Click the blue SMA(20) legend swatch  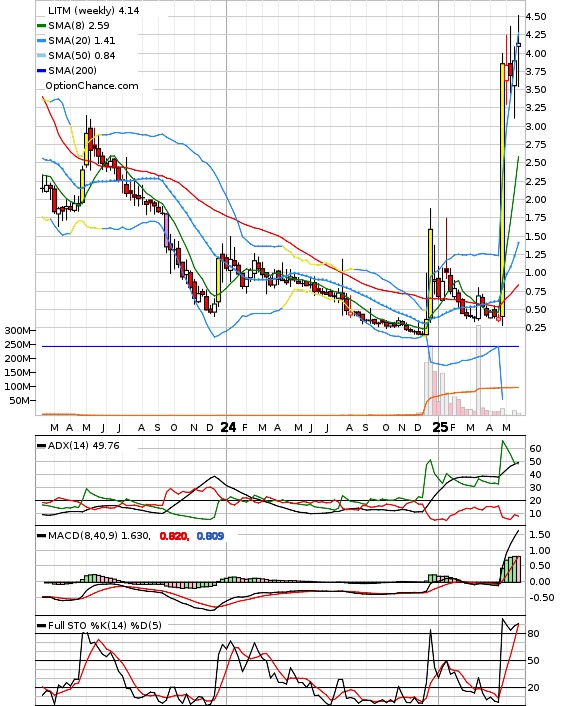point(42,41)
